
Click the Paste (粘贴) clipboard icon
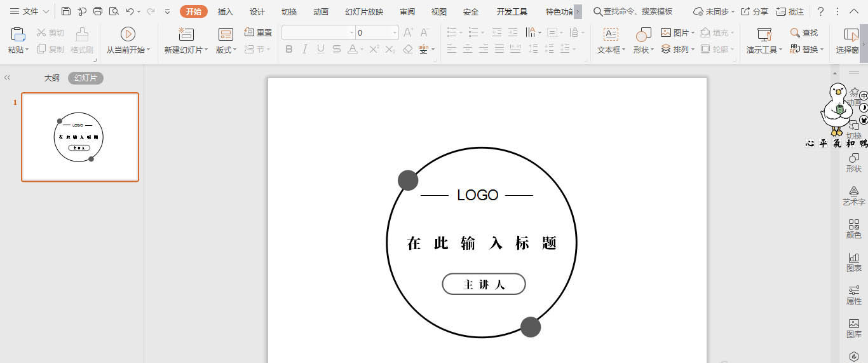pos(18,34)
